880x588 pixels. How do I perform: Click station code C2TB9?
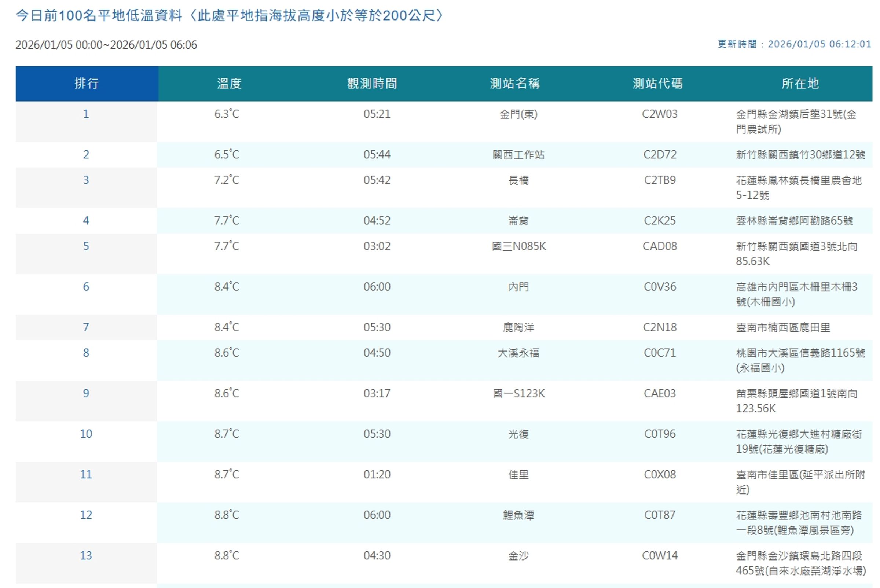click(x=660, y=180)
